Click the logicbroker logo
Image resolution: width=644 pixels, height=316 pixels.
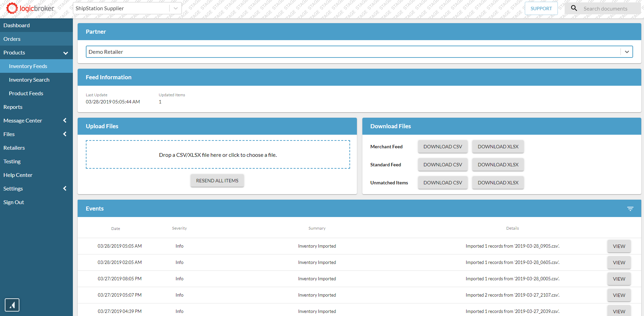(30, 8)
